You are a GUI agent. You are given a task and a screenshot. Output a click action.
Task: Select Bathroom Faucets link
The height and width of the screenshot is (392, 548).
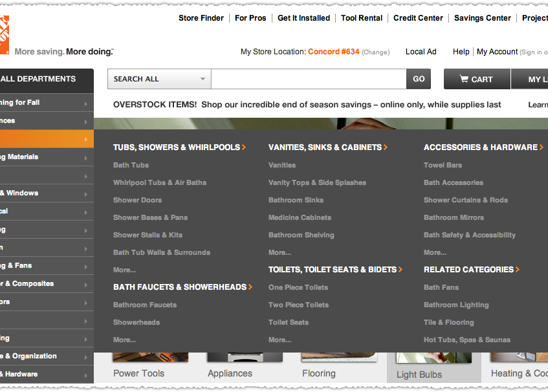(x=145, y=305)
